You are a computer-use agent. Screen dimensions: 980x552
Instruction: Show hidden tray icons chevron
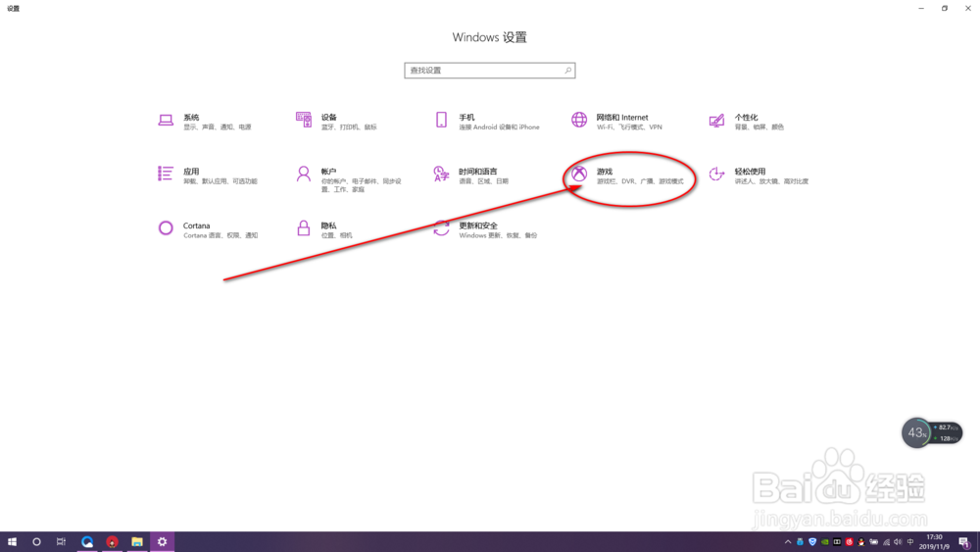[x=788, y=542]
